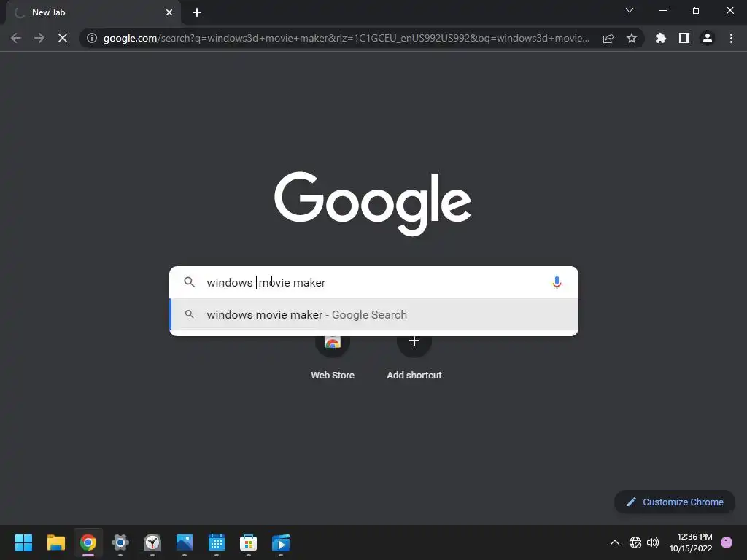Image resolution: width=747 pixels, height=560 pixels.
Task: Close the New Tab tab
Action: [169, 12]
